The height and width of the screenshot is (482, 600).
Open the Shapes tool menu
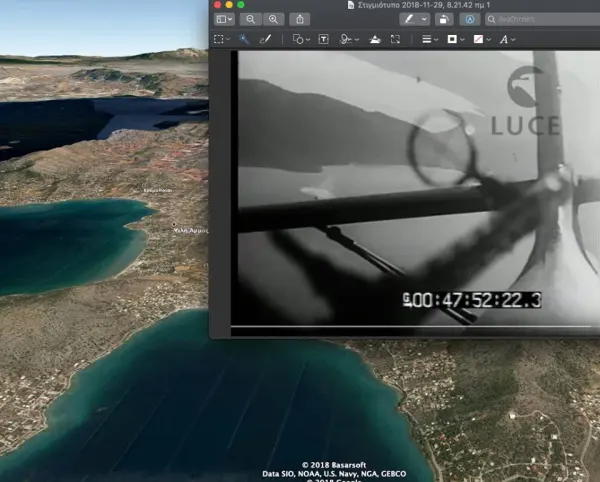click(x=298, y=39)
